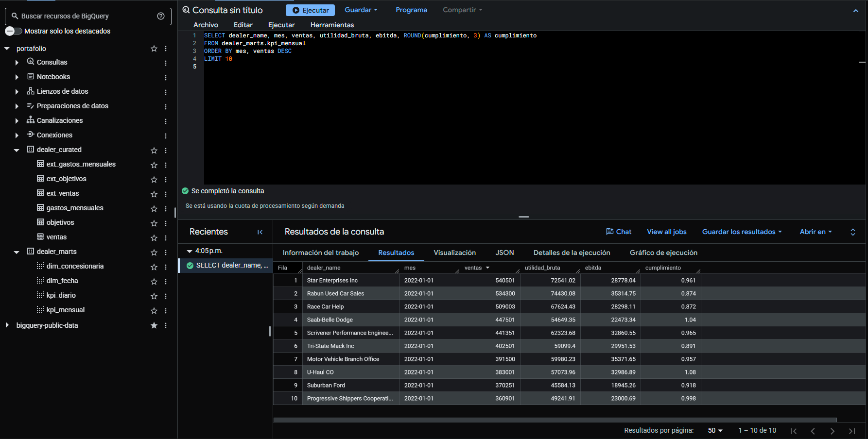Viewport: 868px width, 439px height.
Task: Open the kpi_diario table
Action: pyautogui.click(x=61, y=295)
